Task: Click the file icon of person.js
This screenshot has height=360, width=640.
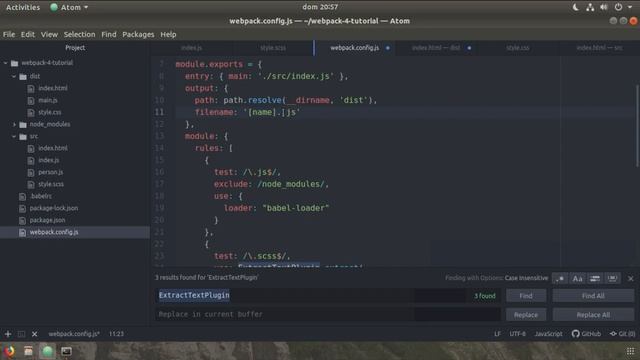Action: coord(31,172)
